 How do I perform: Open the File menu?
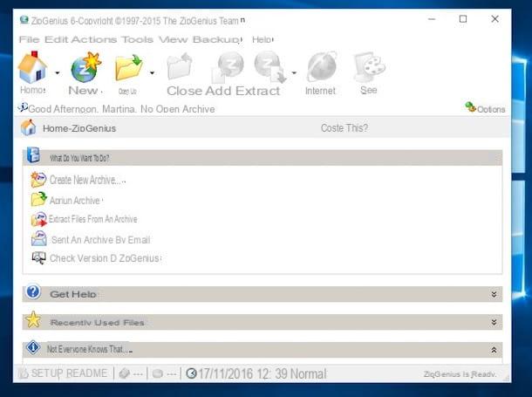point(29,40)
